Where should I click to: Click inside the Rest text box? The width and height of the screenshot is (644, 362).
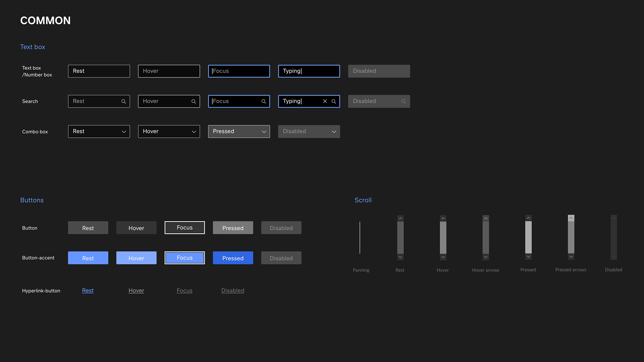(99, 71)
